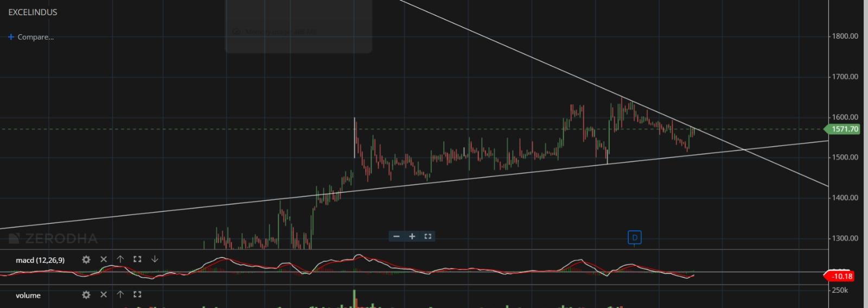This screenshot has height=308, width=868.
Task: Click the macd (12,26,9) label
Action: pyautogui.click(x=40, y=260)
